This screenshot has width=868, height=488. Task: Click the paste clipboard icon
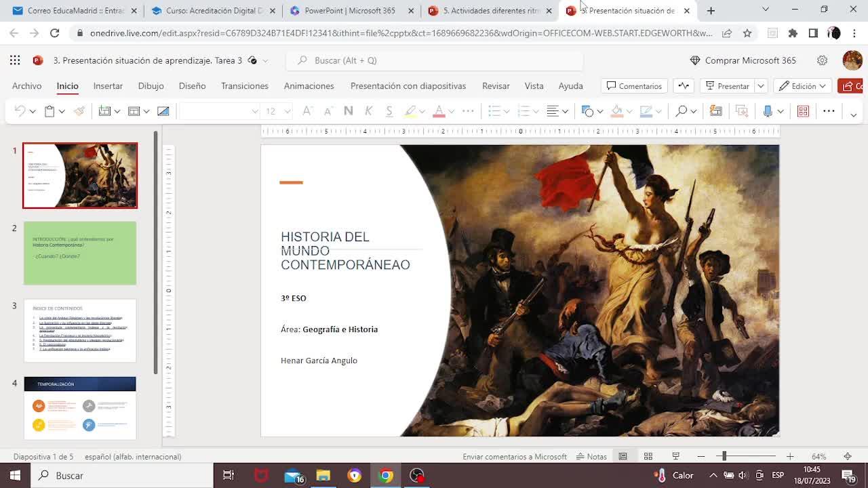point(50,111)
